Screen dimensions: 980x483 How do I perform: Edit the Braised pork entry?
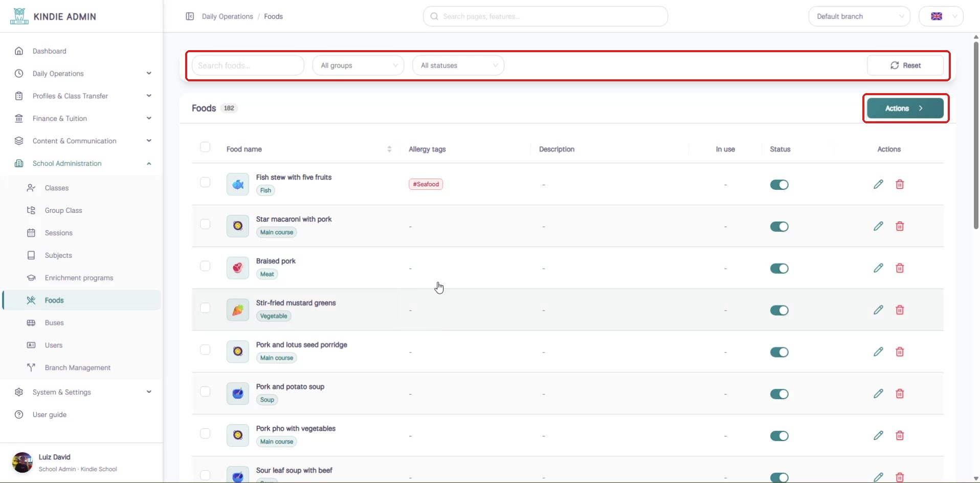pos(878,268)
